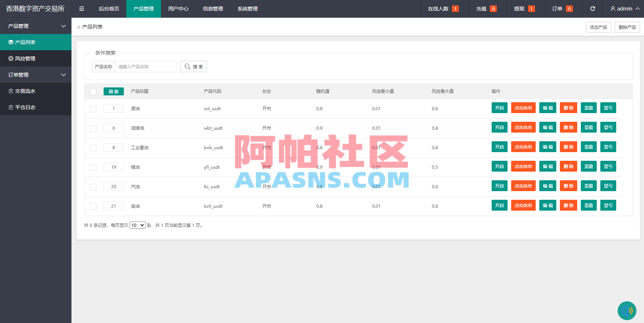Open 平仓日志 in the sidebar
The height and width of the screenshot is (323, 644).
pos(36,107)
